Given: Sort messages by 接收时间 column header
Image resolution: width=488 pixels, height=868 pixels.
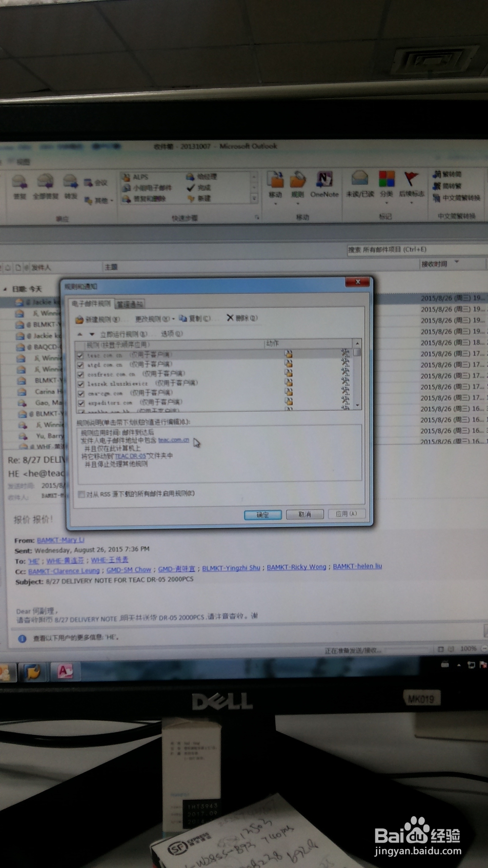Looking at the screenshot, I should [x=434, y=264].
